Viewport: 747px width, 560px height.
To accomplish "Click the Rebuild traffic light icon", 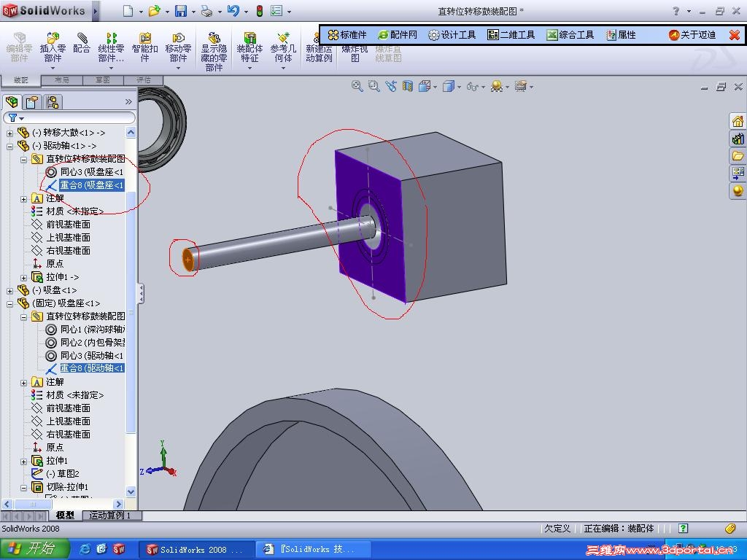I will [260, 10].
